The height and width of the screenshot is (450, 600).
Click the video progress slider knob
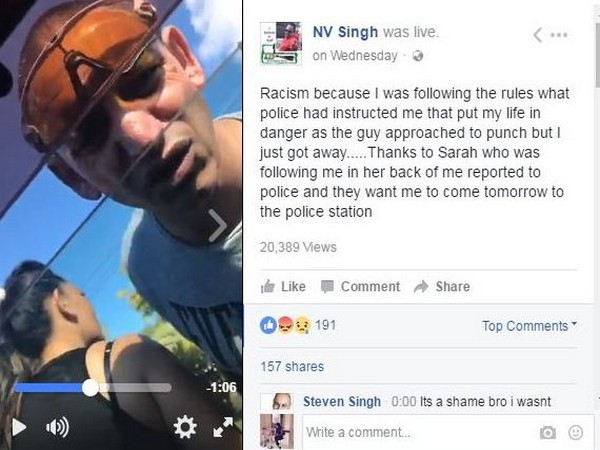pos(91,388)
